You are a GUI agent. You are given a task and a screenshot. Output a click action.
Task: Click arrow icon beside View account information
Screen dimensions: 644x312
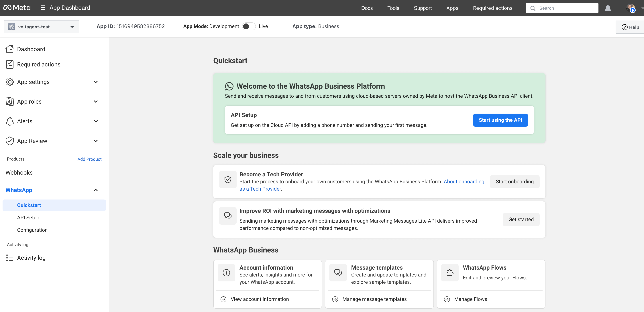pos(223,299)
